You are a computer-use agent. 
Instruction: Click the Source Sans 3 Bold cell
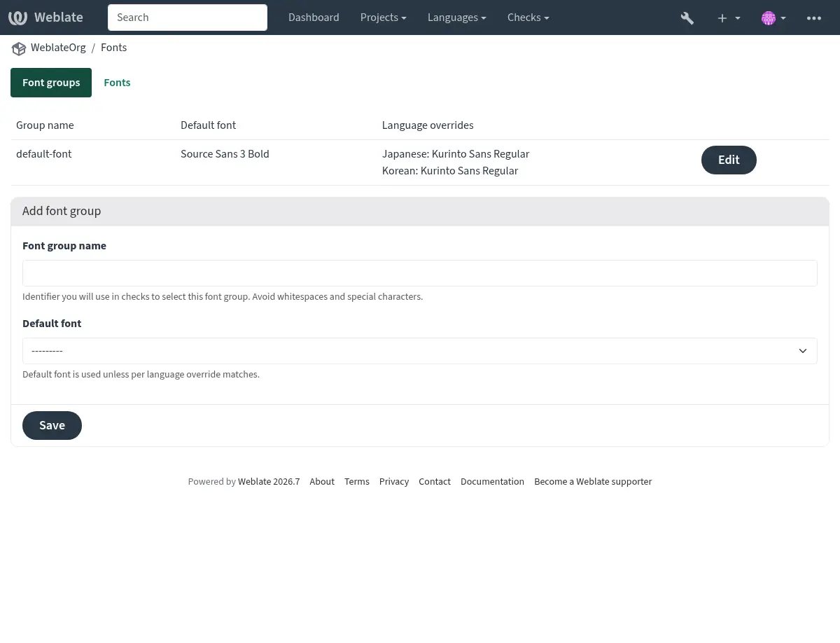pos(225,154)
